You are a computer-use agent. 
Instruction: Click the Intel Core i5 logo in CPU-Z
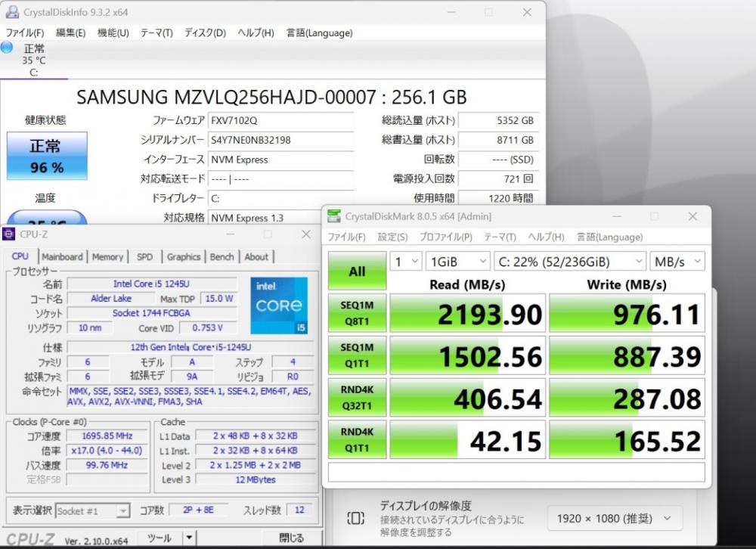click(x=279, y=306)
